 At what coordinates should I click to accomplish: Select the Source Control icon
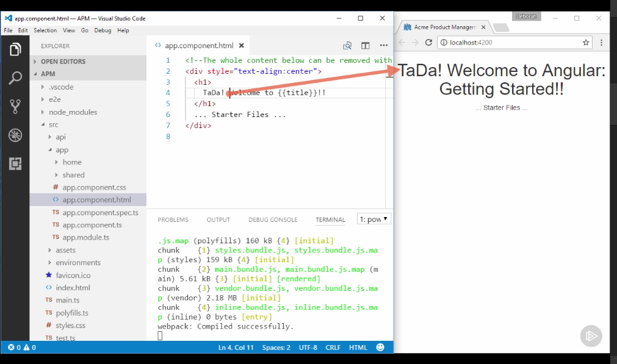[x=14, y=106]
